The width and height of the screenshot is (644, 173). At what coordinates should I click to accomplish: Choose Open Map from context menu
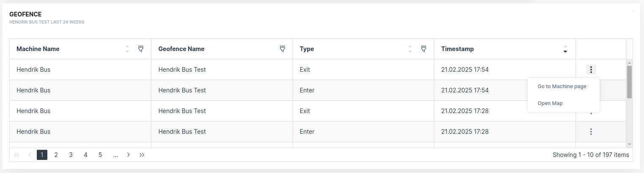click(x=550, y=103)
